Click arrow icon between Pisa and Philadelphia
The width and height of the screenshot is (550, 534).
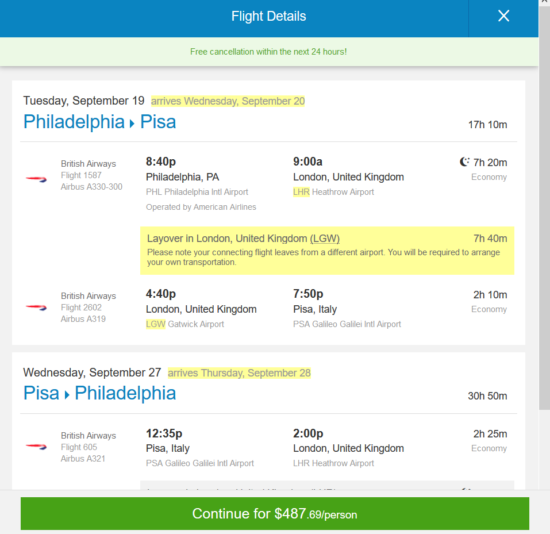(67, 395)
